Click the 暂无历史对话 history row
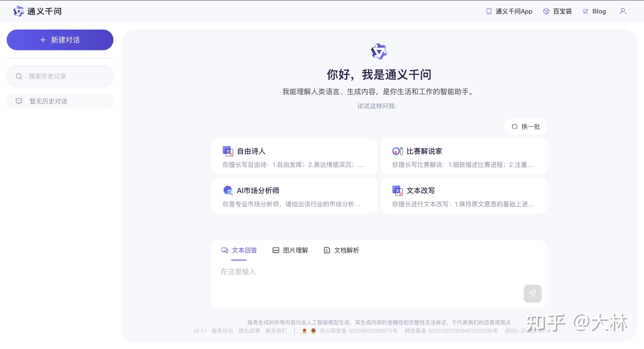 (x=60, y=101)
